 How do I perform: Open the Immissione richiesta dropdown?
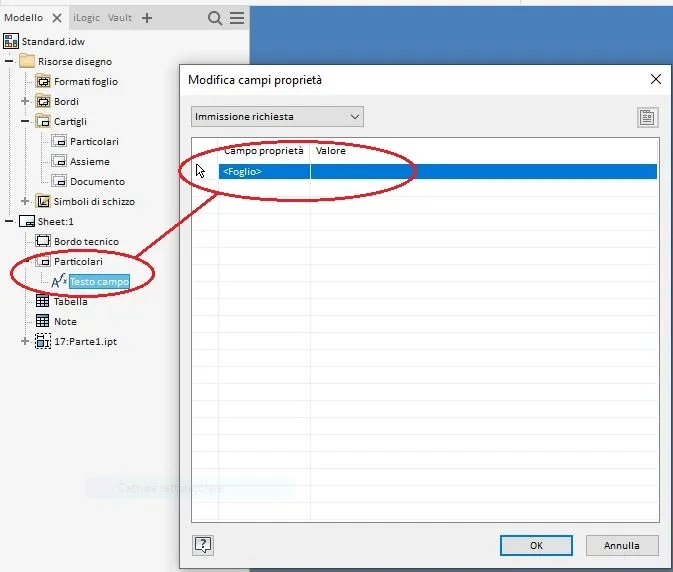point(277,117)
